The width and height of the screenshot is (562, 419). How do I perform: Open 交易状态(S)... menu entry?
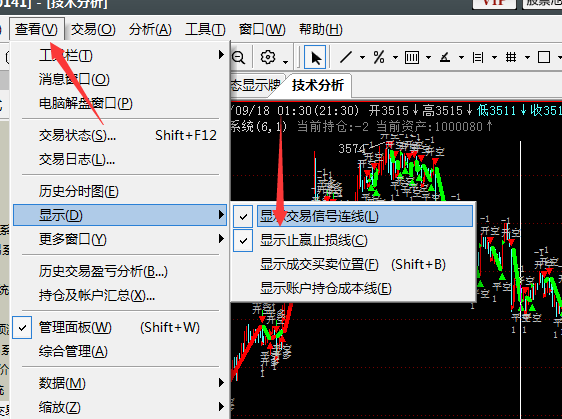pyautogui.click(x=120, y=135)
